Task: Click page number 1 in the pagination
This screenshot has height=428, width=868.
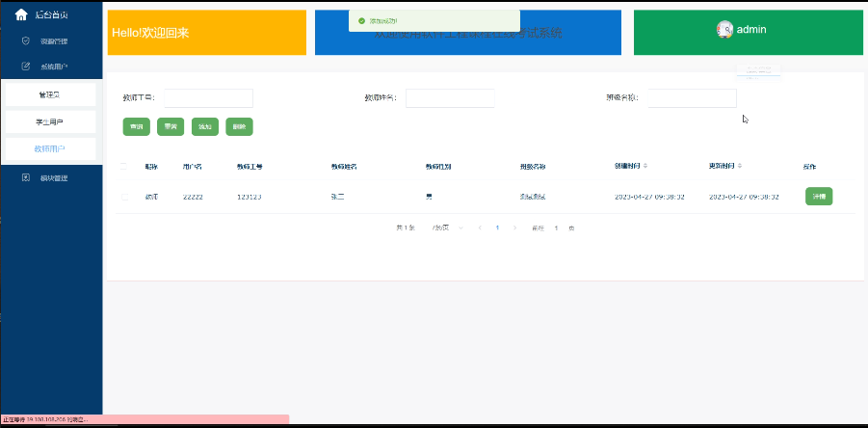Action: coord(498,228)
